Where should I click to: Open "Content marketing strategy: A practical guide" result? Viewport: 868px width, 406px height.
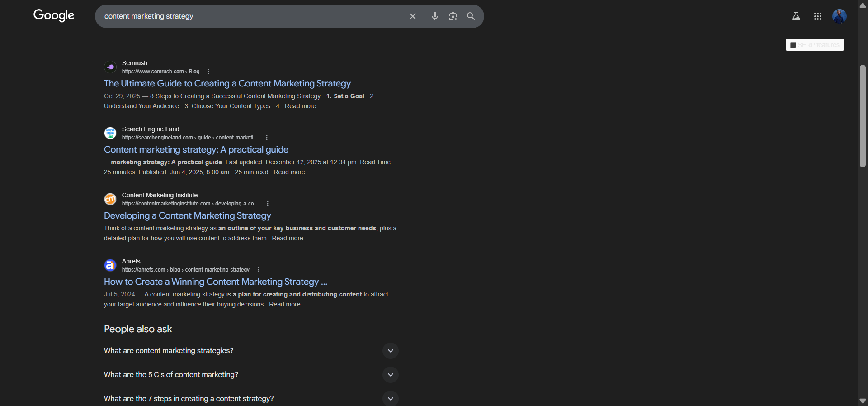[196, 149]
